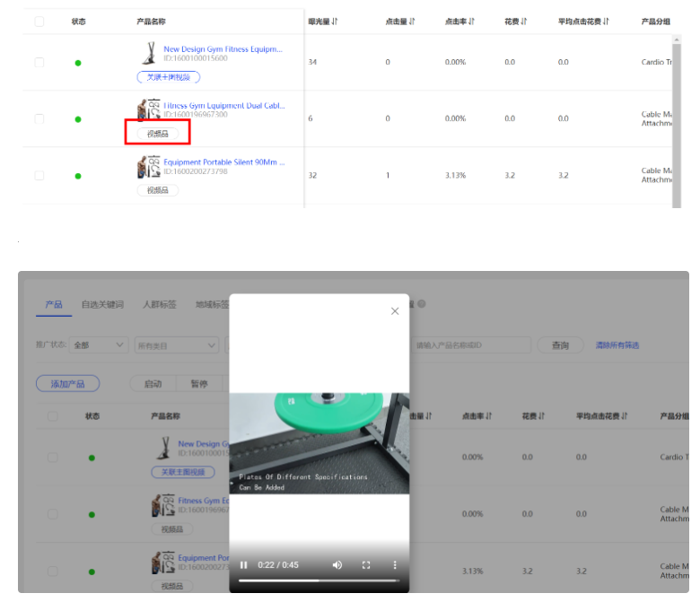Switch to the 自选关键词 tab
Screen dimensions: 700x602
102,304
